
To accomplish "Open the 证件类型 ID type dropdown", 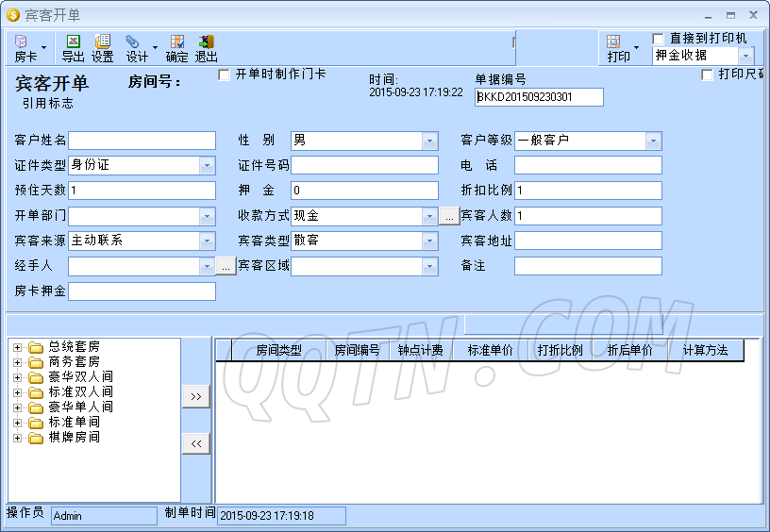I will click(207, 165).
